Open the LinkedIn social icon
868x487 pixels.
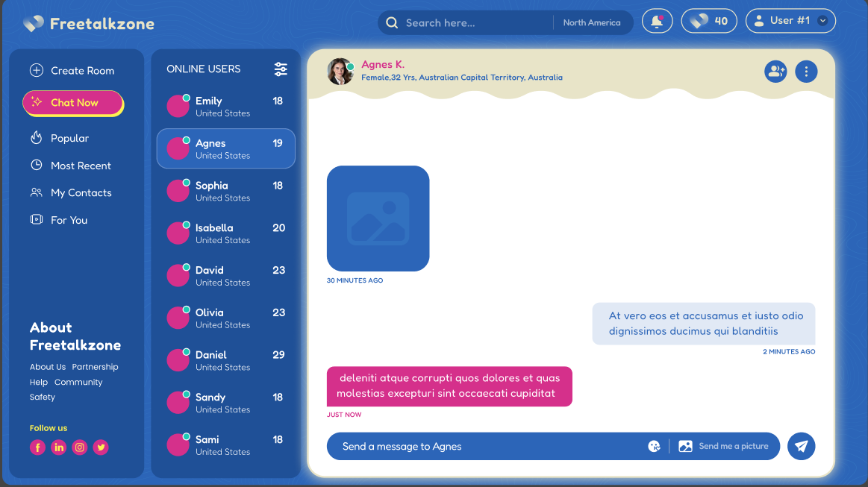[x=59, y=447]
